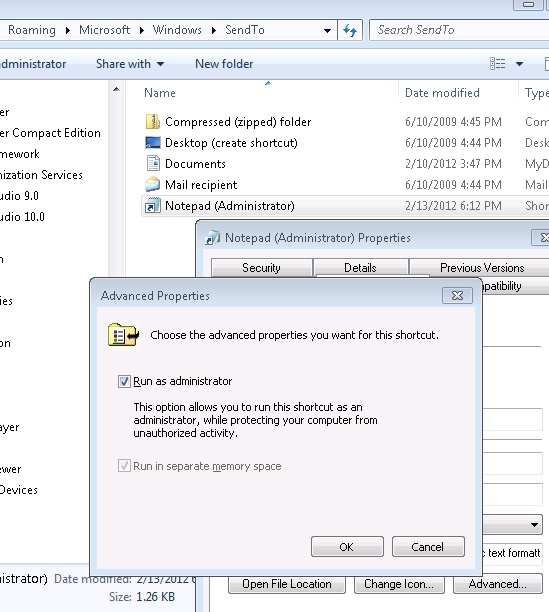Select the Compressed (zipped) folder row
The height and width of the screenshot is (612, 549).
[345, 122]
